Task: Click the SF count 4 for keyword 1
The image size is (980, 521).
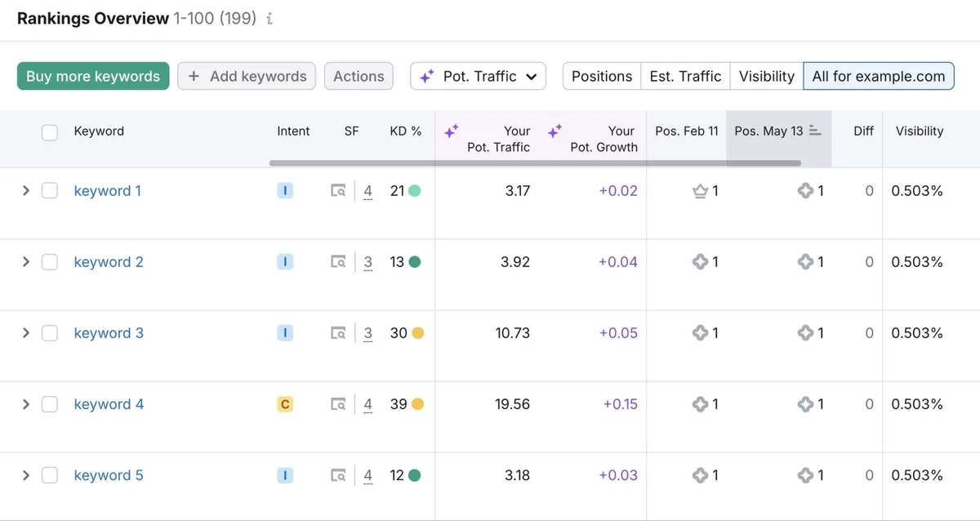Action: (x=368, y=191)
